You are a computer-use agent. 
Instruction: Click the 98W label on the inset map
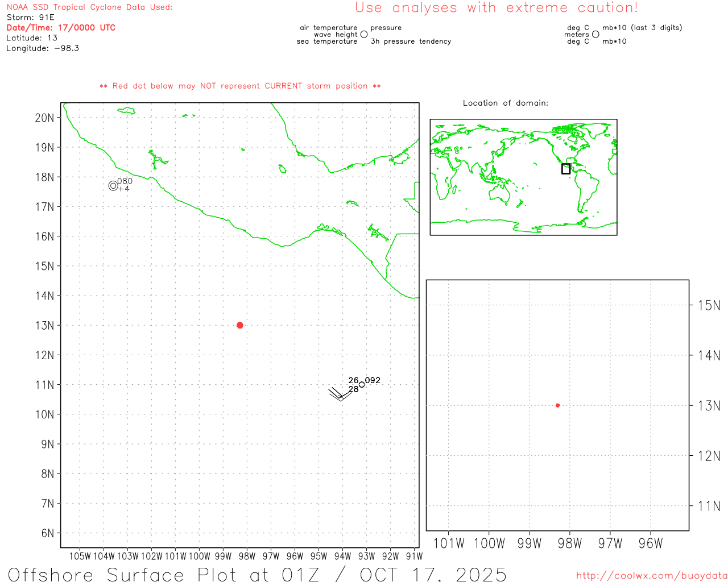tap(569, 543)
